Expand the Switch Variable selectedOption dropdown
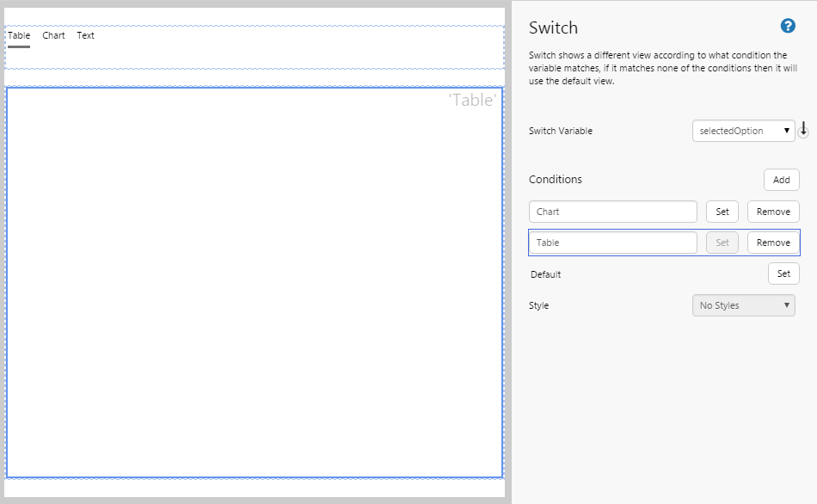The image size is (817, 504). [743, 131]
